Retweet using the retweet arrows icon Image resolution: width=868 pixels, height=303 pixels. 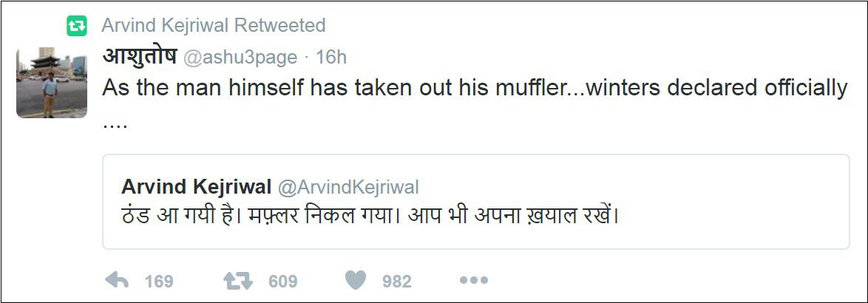[238, 281]
